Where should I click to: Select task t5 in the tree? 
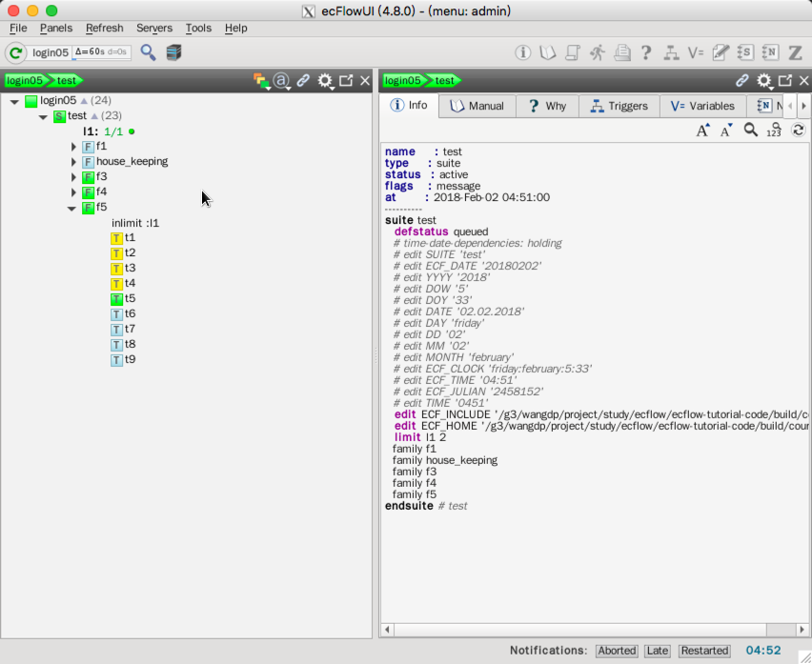click(123, 298)
